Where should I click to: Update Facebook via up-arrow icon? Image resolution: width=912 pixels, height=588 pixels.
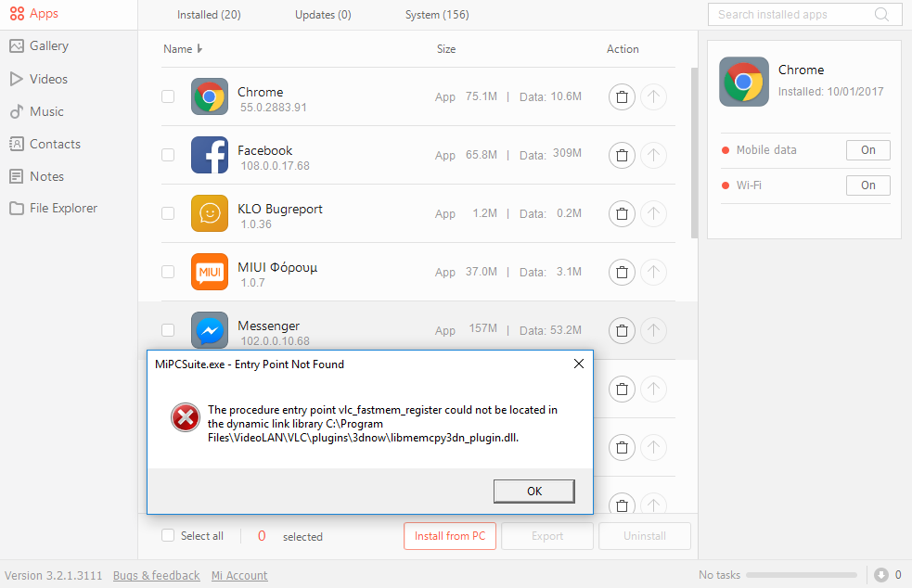(x=654, y=155)
